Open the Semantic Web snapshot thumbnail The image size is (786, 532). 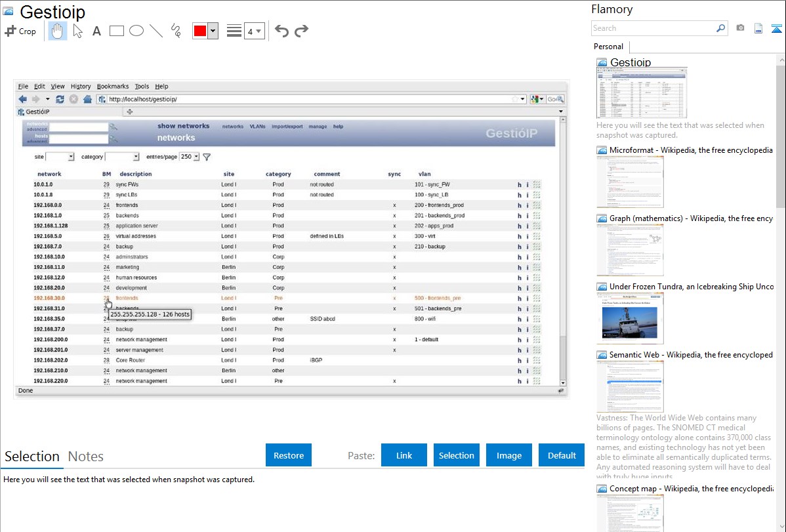tap(630, 386)
